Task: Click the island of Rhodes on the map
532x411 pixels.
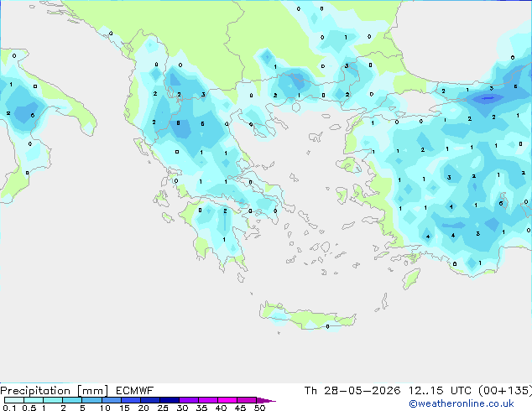Action: coord(411,278)
